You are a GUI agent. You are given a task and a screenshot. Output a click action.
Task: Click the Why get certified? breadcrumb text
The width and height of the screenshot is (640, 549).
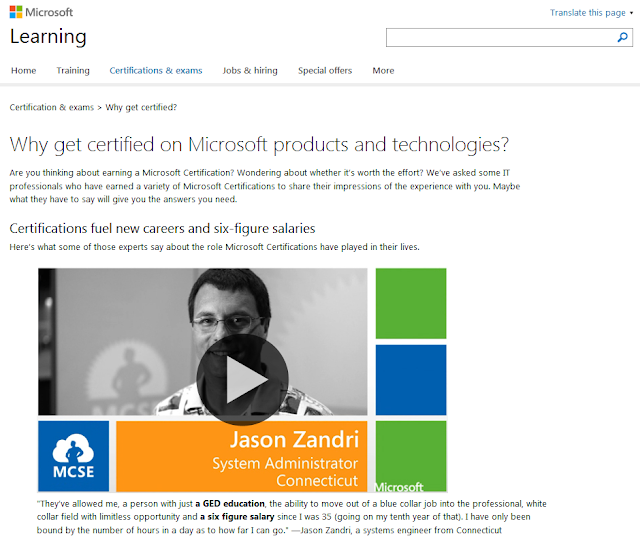pyautogui.click(x=141, y=107)
